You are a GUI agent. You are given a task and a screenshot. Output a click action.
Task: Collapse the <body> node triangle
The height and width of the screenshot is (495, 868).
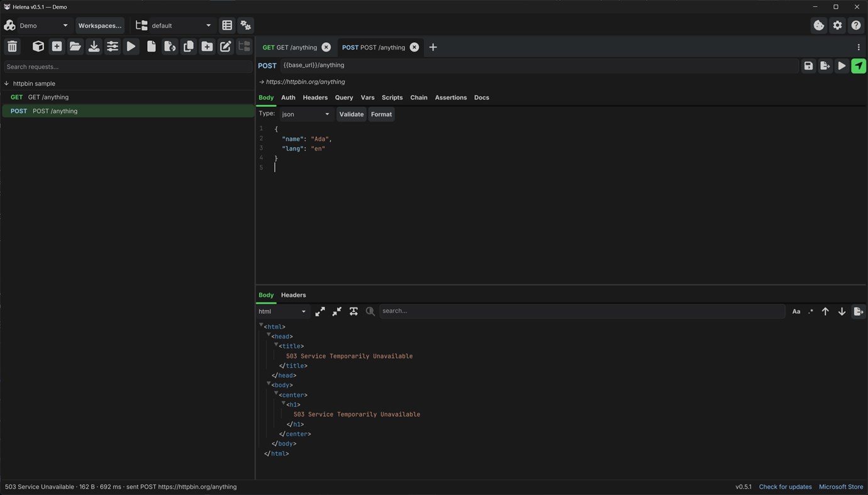coord(269,384)
